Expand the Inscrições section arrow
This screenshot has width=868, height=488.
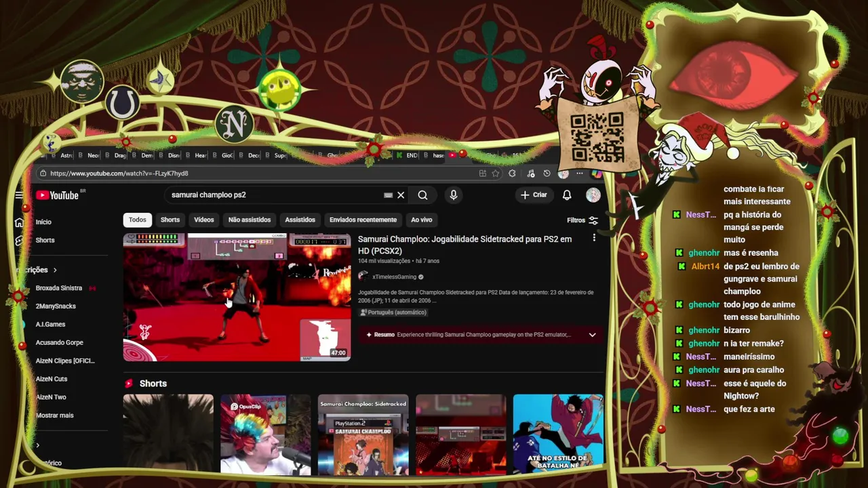tap(55, 270)
